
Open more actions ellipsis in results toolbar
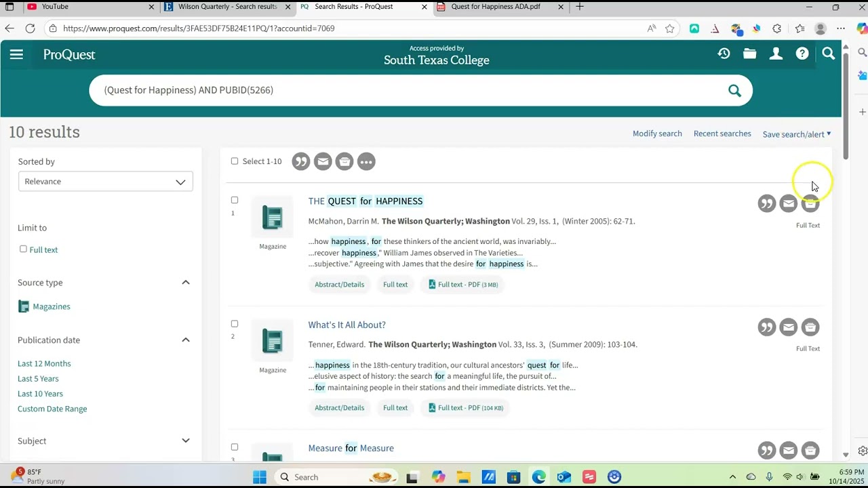366,161
